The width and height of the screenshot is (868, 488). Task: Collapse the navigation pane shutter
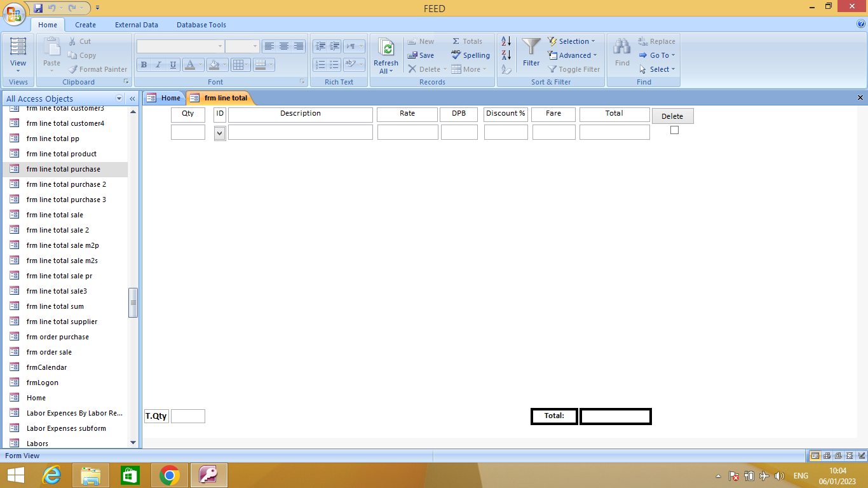(132, 98)
